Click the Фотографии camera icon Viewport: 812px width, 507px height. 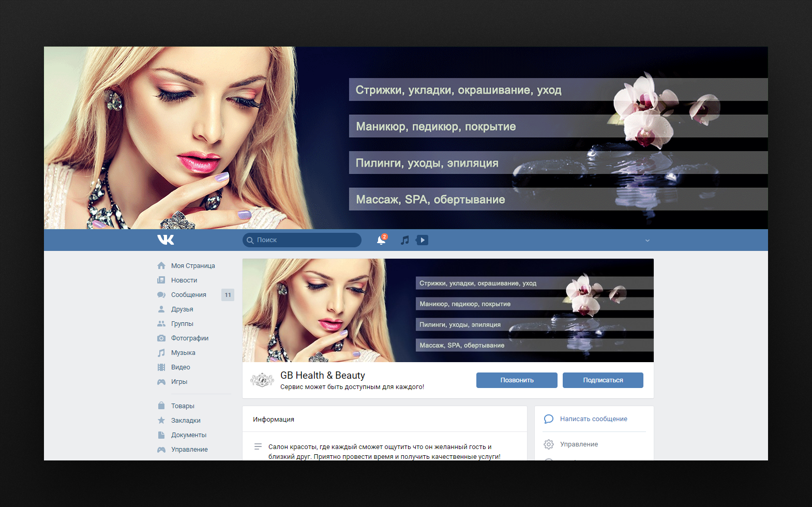[161, 338]
